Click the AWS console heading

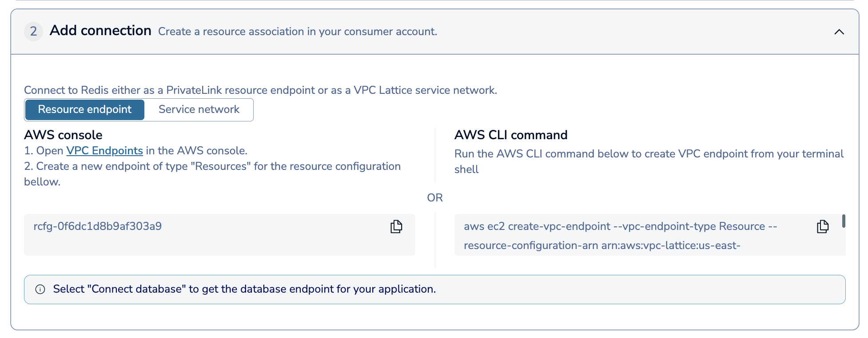[63, 135]
